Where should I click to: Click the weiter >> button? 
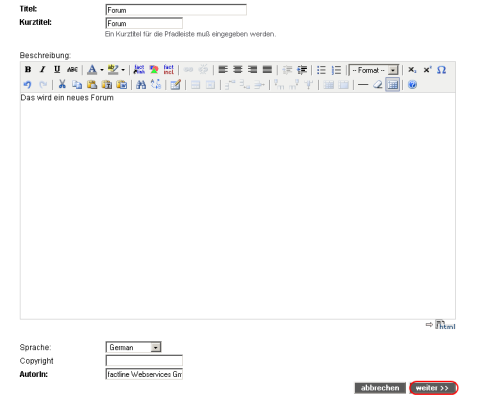click(x=433, y=388)
